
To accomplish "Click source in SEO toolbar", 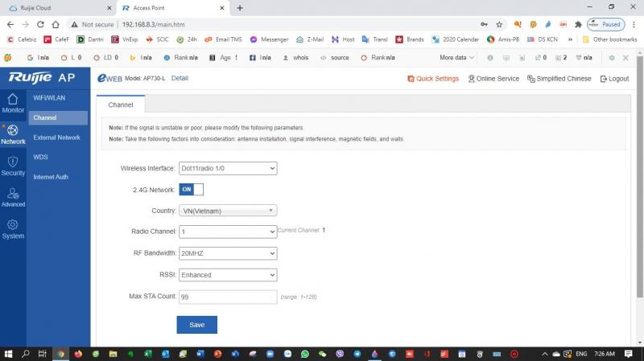I will coord(335,57).
